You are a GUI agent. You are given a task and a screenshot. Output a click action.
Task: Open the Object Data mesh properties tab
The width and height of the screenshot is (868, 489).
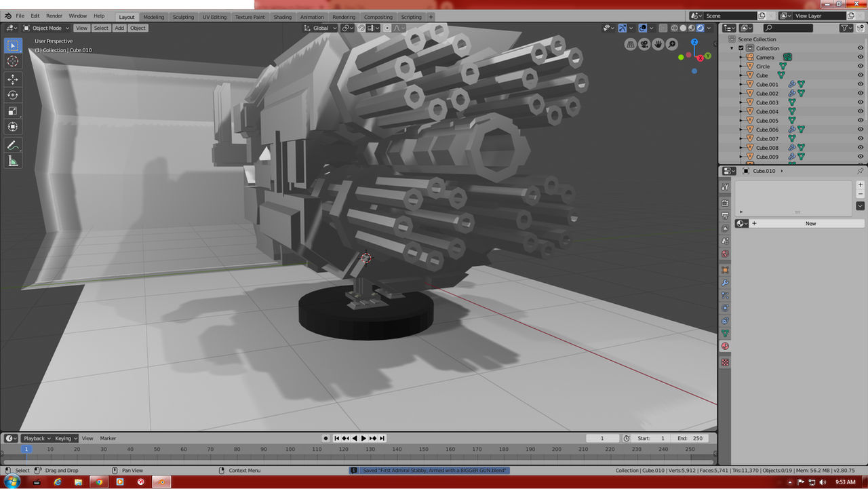point(725,334)
